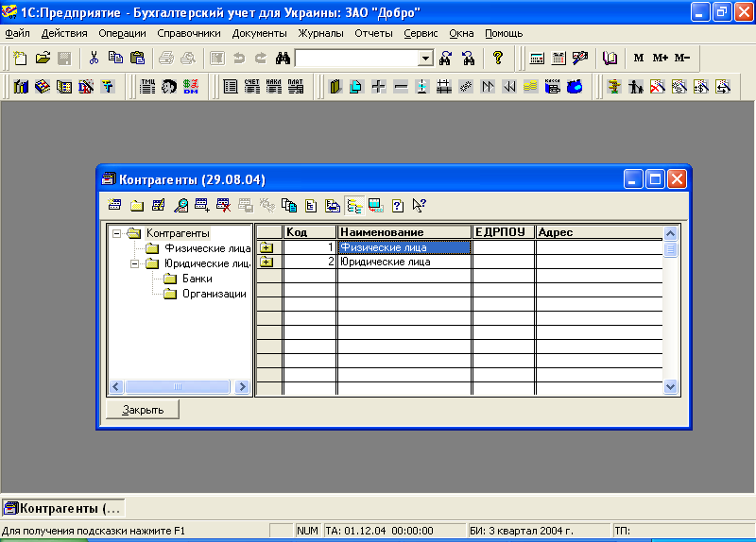The height and width of the screenshot is (542, 756).
Task: Click the Open file folder icon
Action: (43, 59)
